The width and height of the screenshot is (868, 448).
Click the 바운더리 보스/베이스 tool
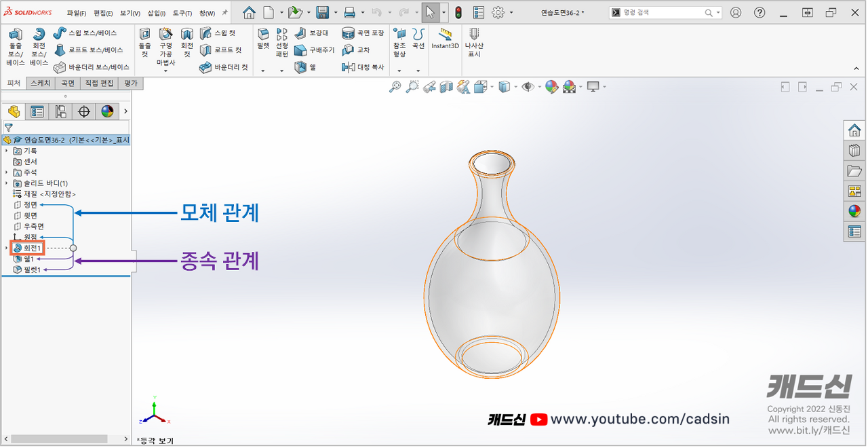[x=92, y=67]
